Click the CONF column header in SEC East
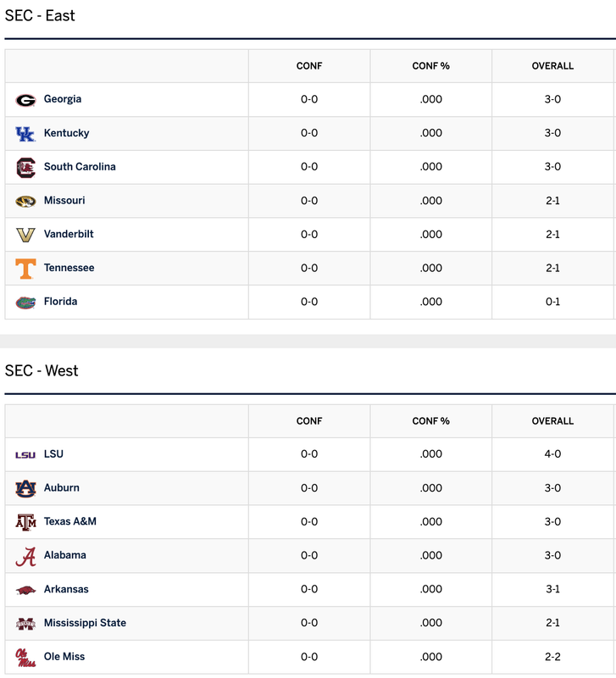This screenshot has width=616, height=678. tap(309, 66)
